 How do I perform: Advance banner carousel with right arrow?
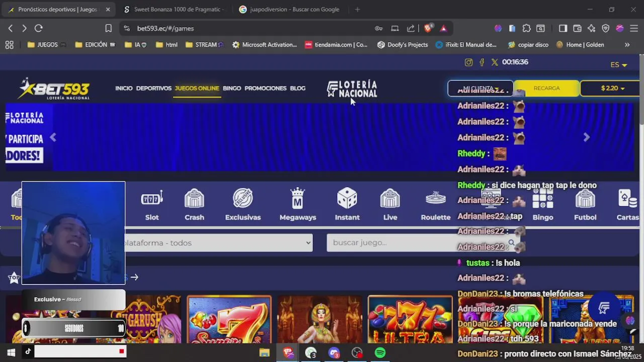(586, 137)
